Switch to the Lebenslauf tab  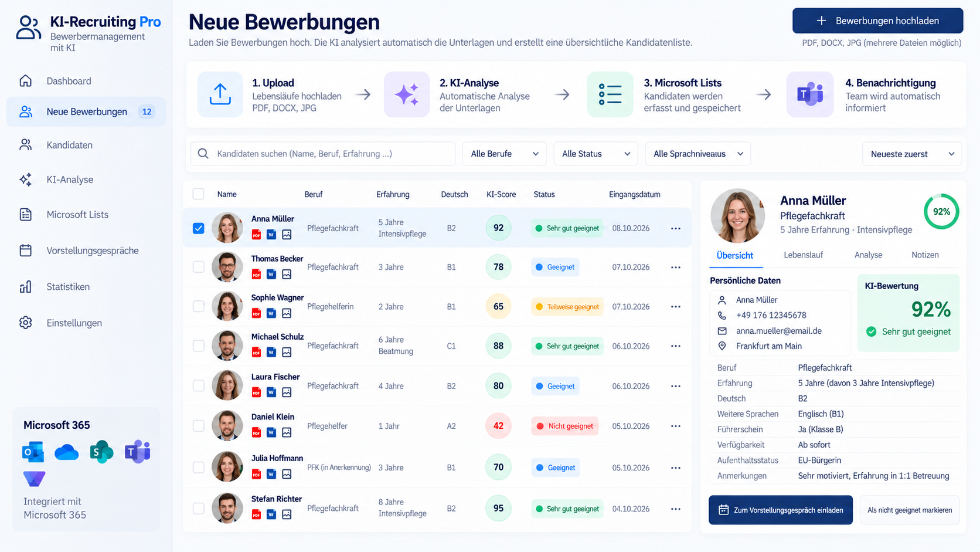(803, 255)
